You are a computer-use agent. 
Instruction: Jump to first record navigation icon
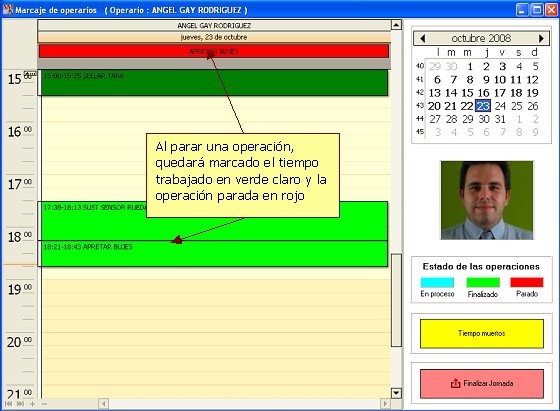[x=9, y=404]
